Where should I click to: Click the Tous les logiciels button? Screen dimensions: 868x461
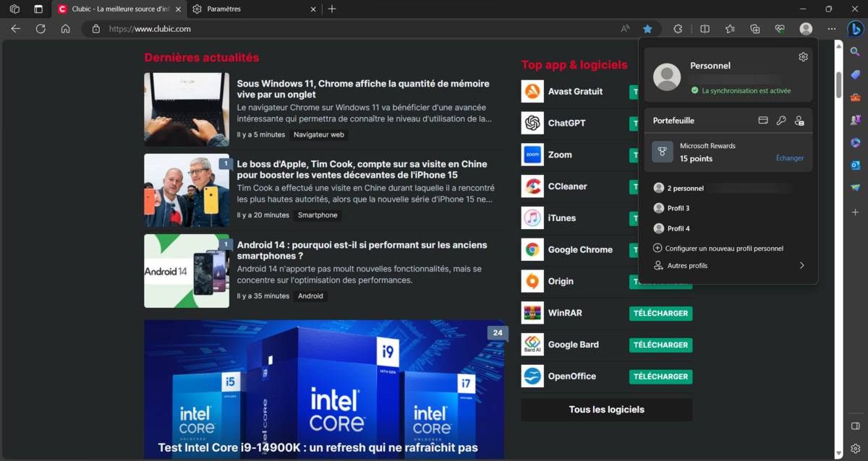(x=607, y=410)
